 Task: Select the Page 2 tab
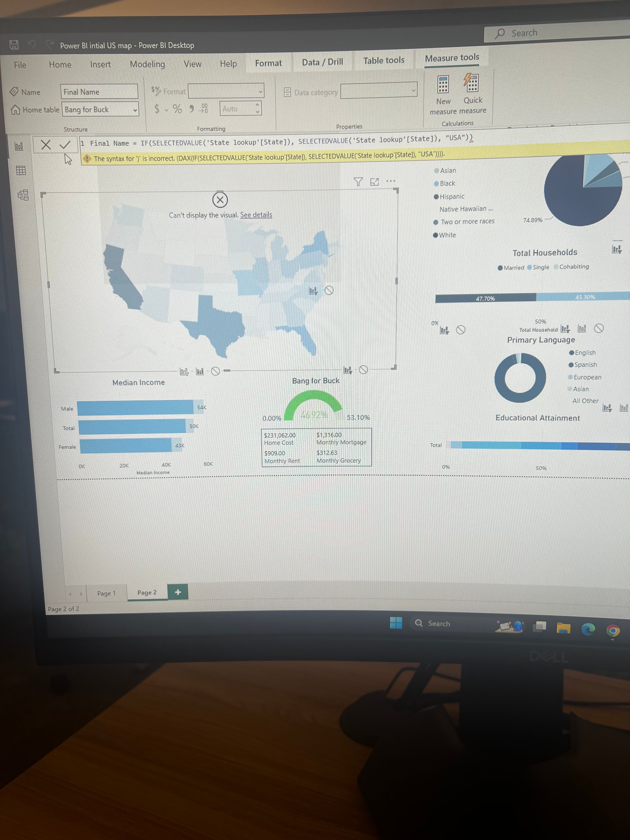147,592
